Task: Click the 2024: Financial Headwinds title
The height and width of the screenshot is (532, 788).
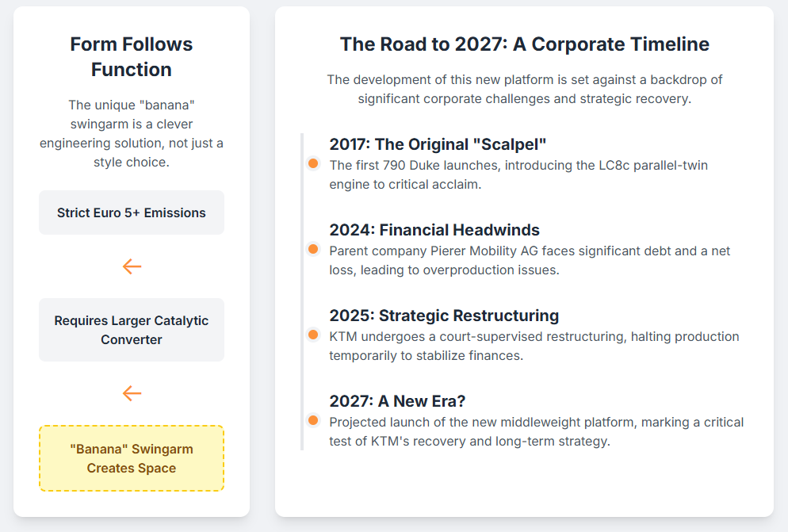Action: [x=434, y=230]
